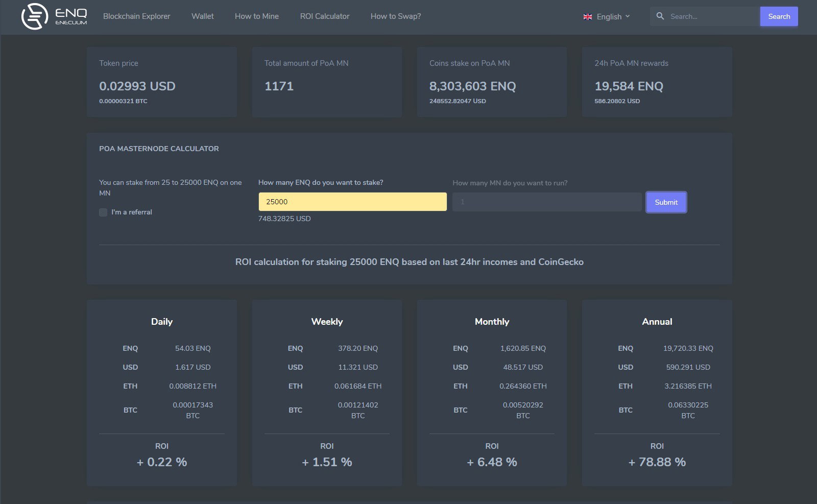Click the 24h PoA MN rewards card
The height and width of the screenshot is (504, 817).
tap(657, 82)
